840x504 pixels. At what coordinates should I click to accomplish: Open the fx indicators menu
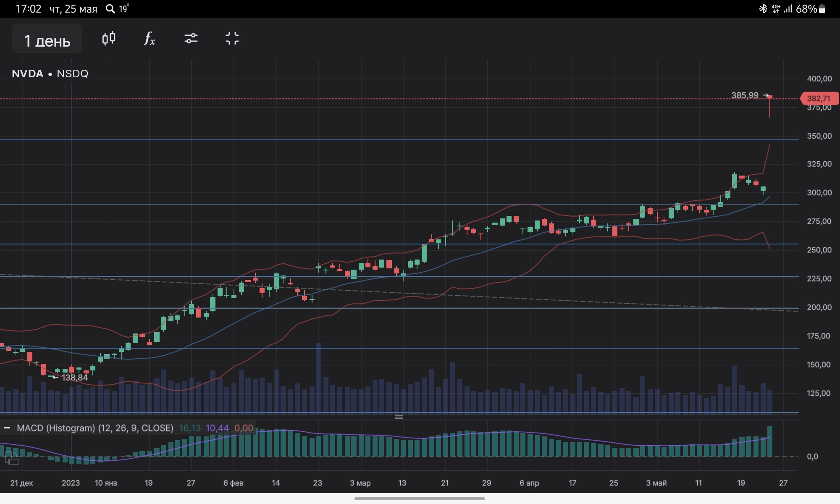(150, 39)
